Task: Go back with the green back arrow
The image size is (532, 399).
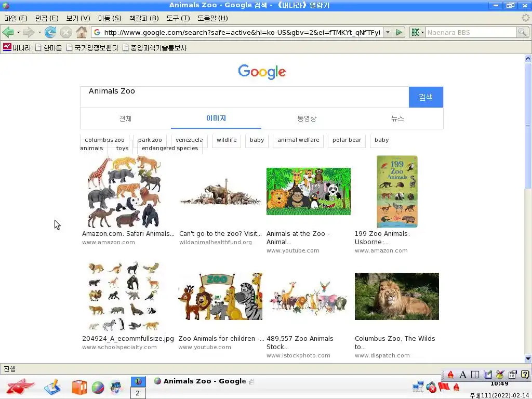Action: (8, 33)
